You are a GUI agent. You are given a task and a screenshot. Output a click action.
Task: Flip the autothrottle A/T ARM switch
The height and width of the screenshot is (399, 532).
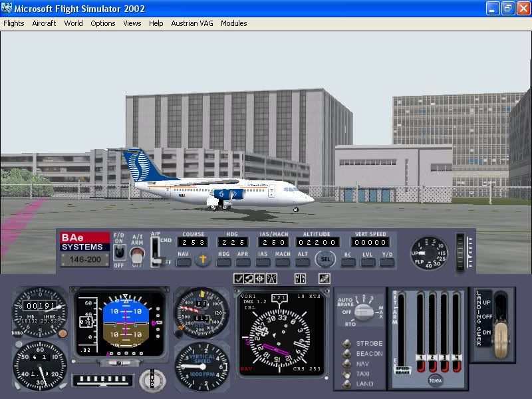tap(137, 253)
